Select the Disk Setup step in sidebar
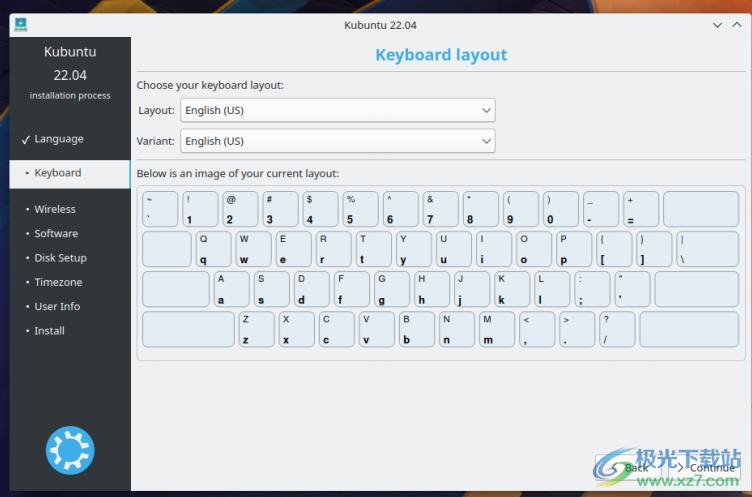Image resolution: width=752 pixels, height=497 pixels. pyautogui.click(x=60, y=258)
